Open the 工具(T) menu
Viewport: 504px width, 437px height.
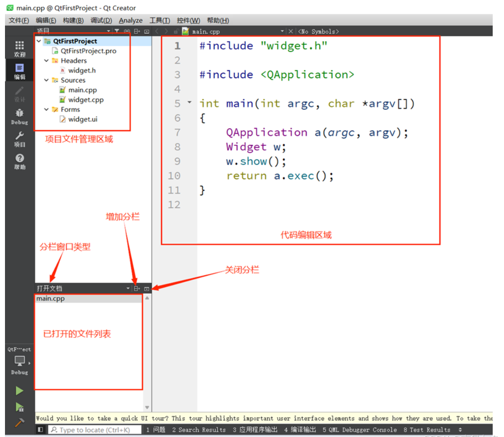(160, 20)
